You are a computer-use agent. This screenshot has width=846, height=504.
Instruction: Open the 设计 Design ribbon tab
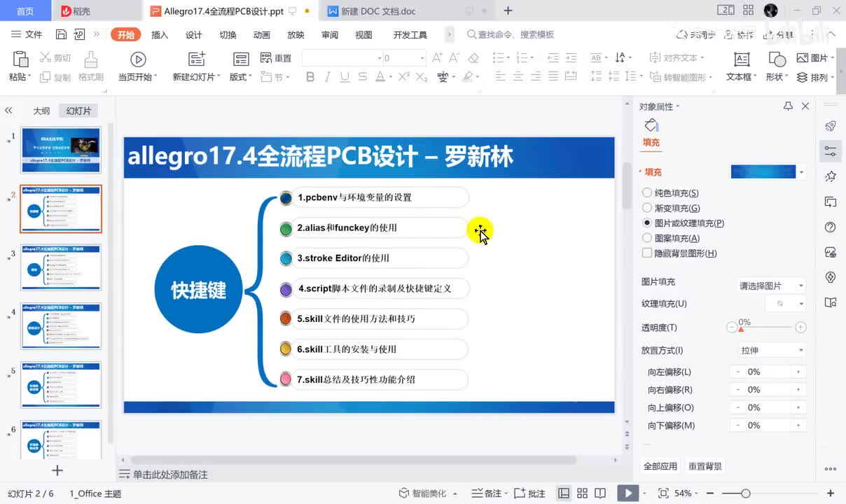(193, 35)
